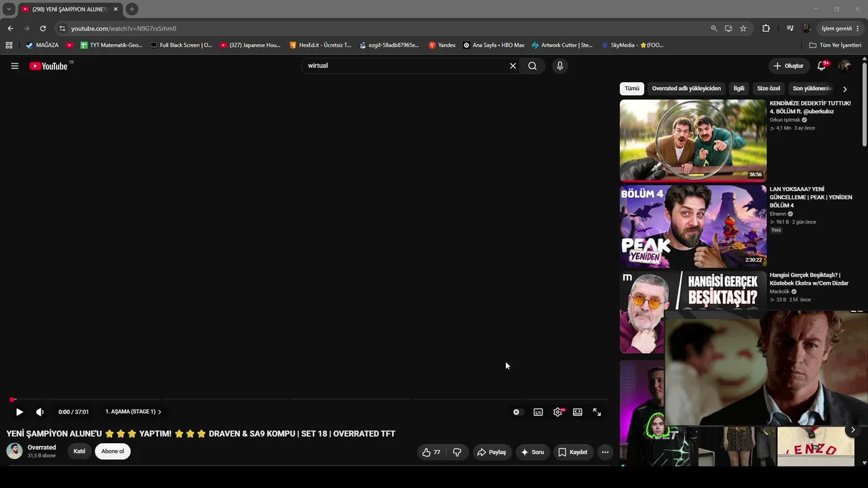Click the search magnifier button
The width and height of the screenshot is (868, 488).
532,66
